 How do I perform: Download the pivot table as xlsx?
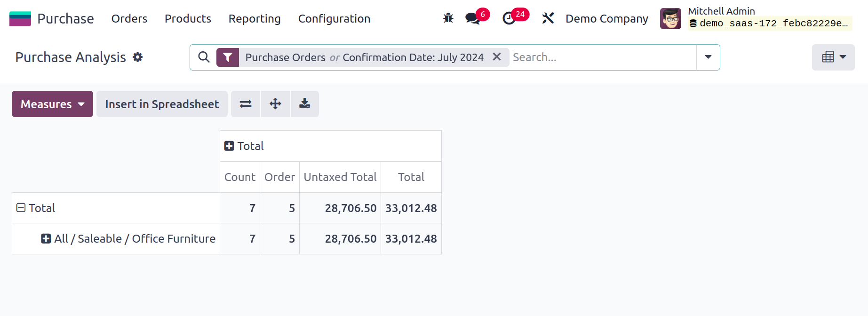tap(305, 104)
